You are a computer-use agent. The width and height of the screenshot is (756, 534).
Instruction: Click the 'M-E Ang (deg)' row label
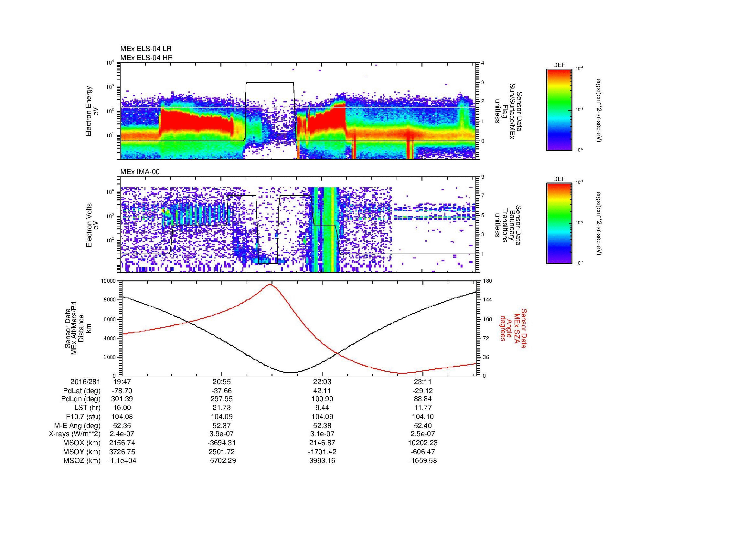point(78,426)
